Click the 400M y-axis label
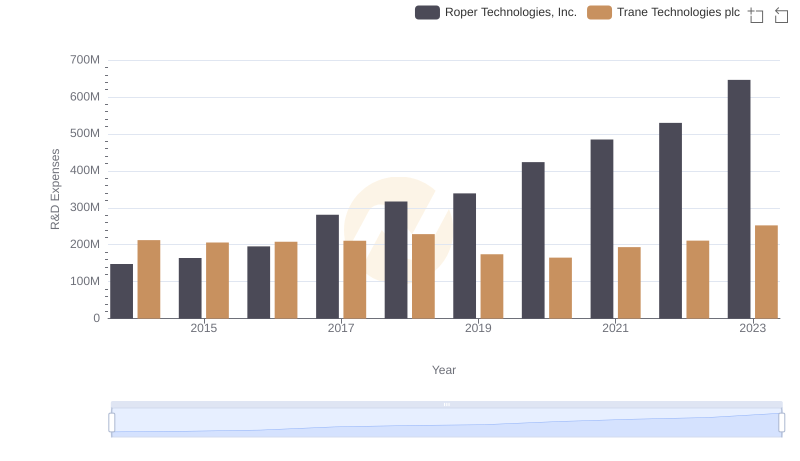 (85, 170)
